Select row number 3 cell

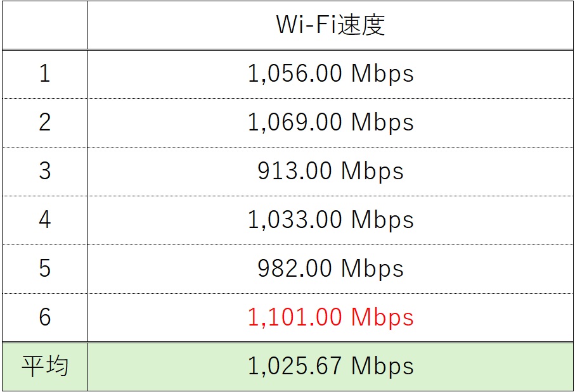click(44, 172)
